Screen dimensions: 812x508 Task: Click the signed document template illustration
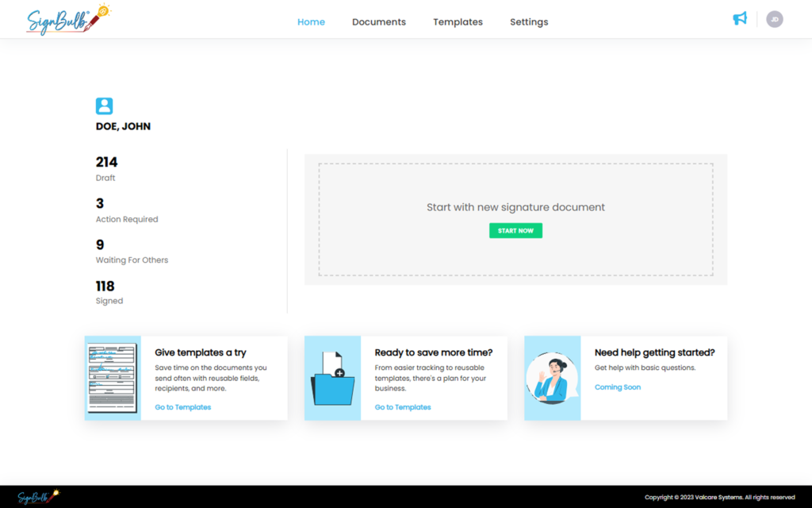[x=113, y=378]
